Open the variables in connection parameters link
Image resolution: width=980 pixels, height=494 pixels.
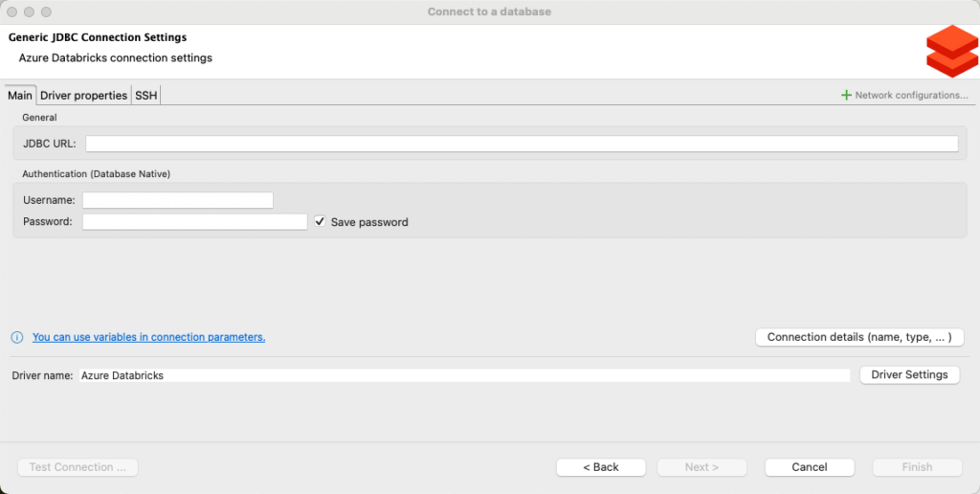pyautogui.click(x=148, y=337)
